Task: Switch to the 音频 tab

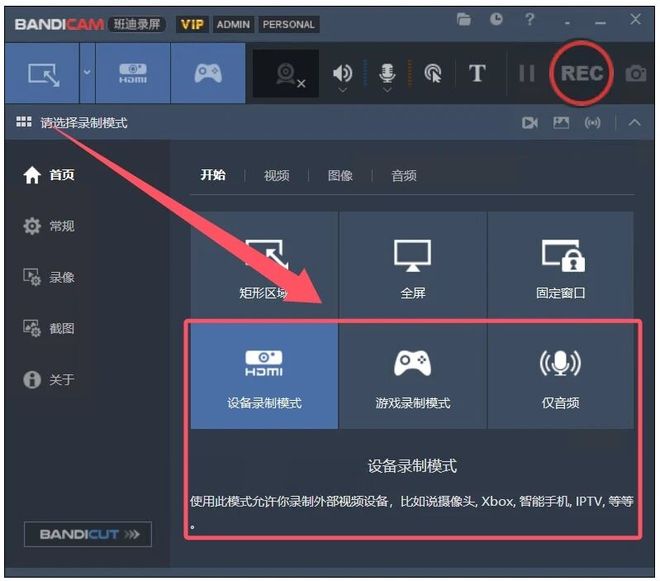Action: tap(404, 176)
